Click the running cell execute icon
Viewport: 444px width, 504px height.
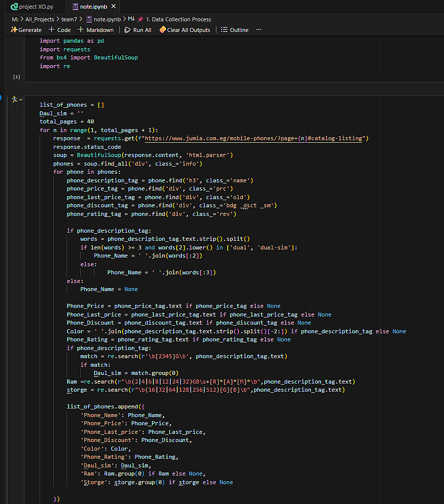pos(14,99)
